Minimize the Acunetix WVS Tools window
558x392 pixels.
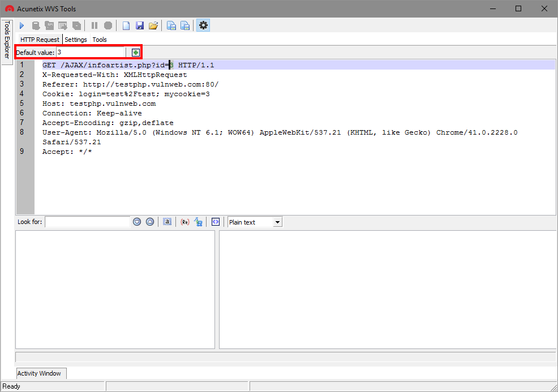pyautogui.click(x=493, y=8)
